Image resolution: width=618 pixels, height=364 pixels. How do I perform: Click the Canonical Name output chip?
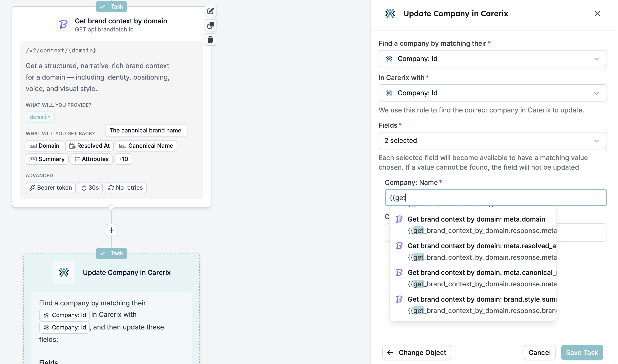point(146,146)
